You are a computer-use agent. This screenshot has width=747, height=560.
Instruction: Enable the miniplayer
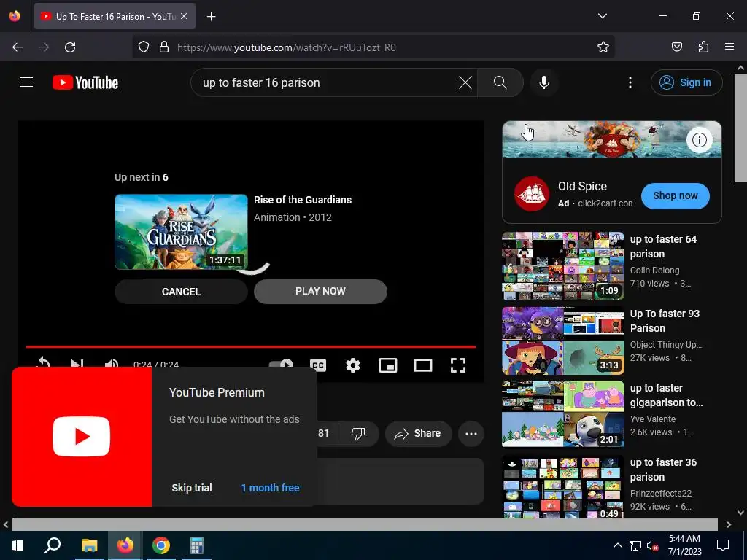click(388, 365)
